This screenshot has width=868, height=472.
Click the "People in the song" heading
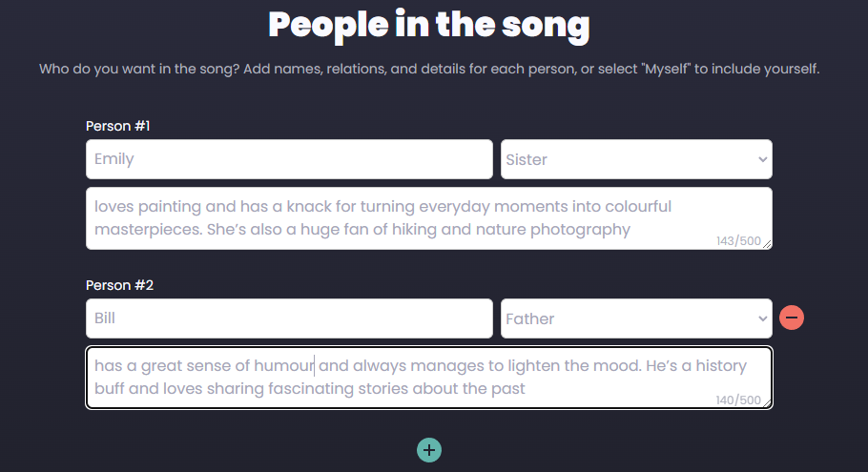[x=429, y=25]
